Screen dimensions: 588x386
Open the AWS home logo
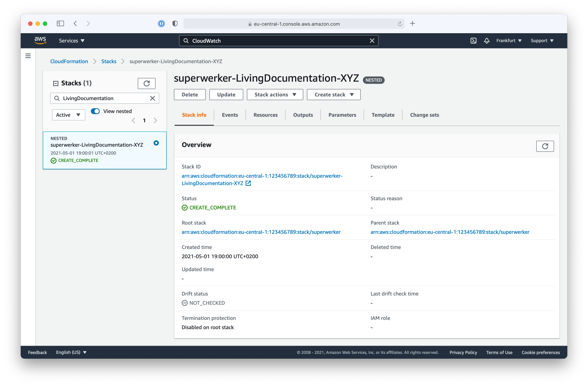(40, 40)
